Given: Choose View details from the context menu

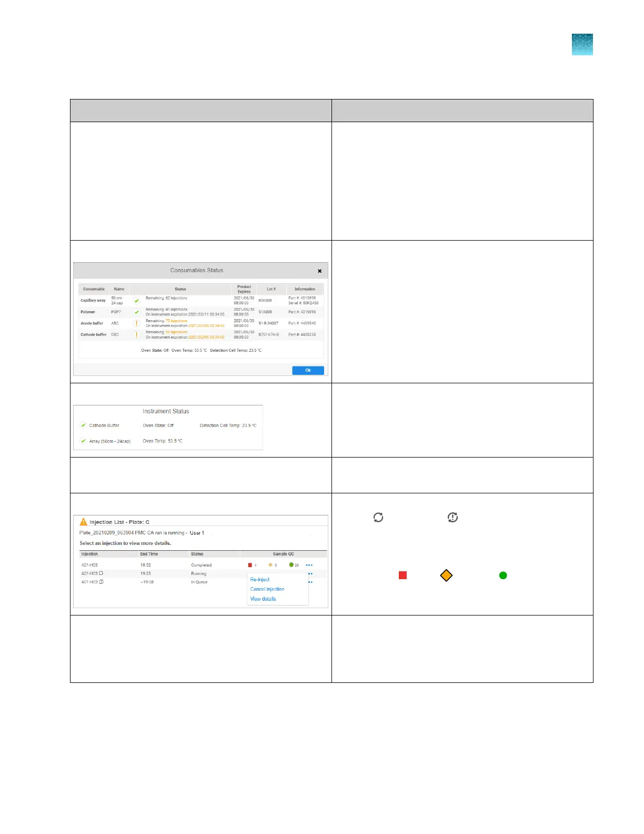Looking at the screenshot, I should point(263,599).
